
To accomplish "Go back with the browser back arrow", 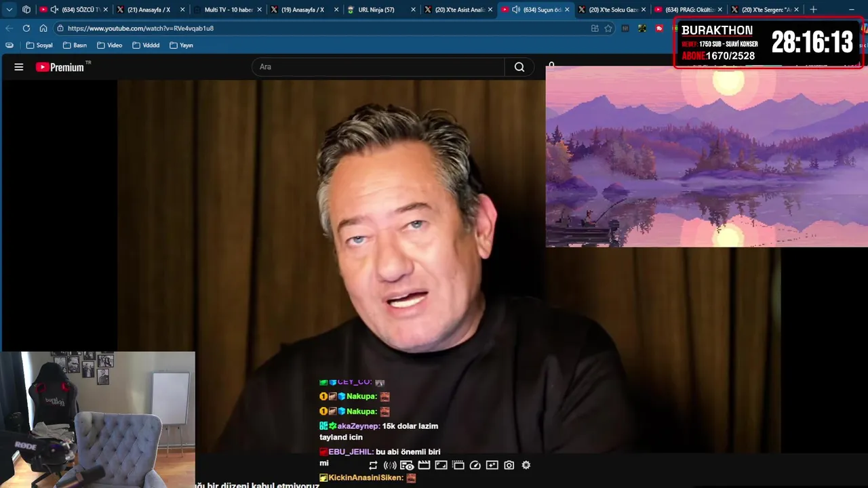I will pos(9,28).
